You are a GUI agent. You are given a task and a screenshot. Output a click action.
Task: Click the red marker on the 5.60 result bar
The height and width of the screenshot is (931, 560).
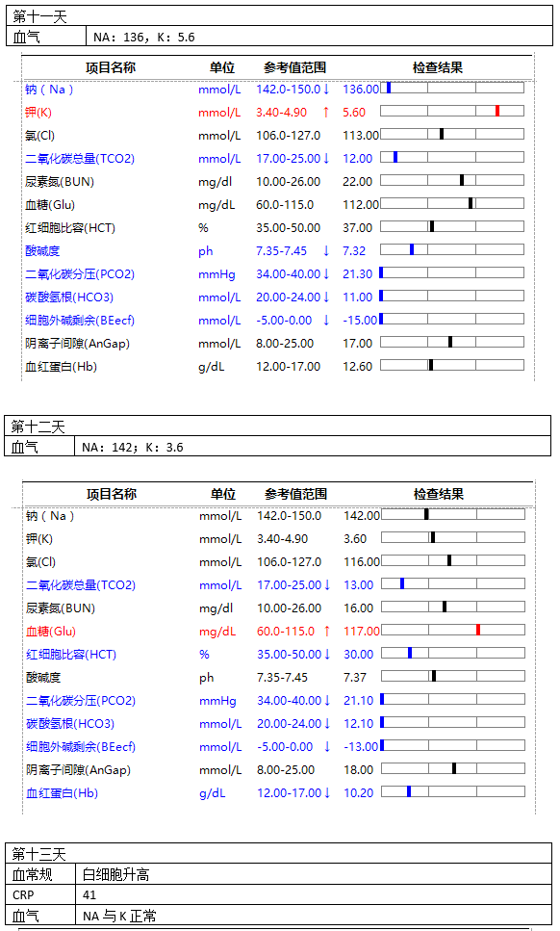(497, 111)
